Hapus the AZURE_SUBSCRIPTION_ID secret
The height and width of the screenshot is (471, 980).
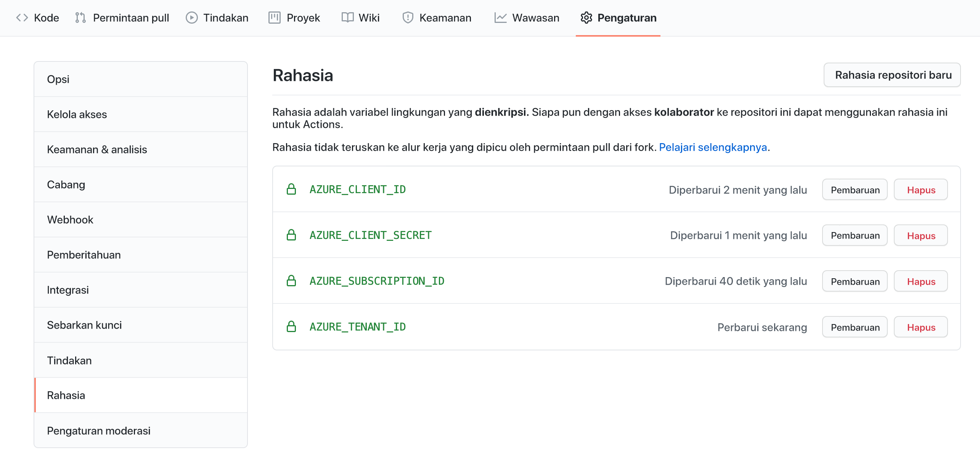921,281
